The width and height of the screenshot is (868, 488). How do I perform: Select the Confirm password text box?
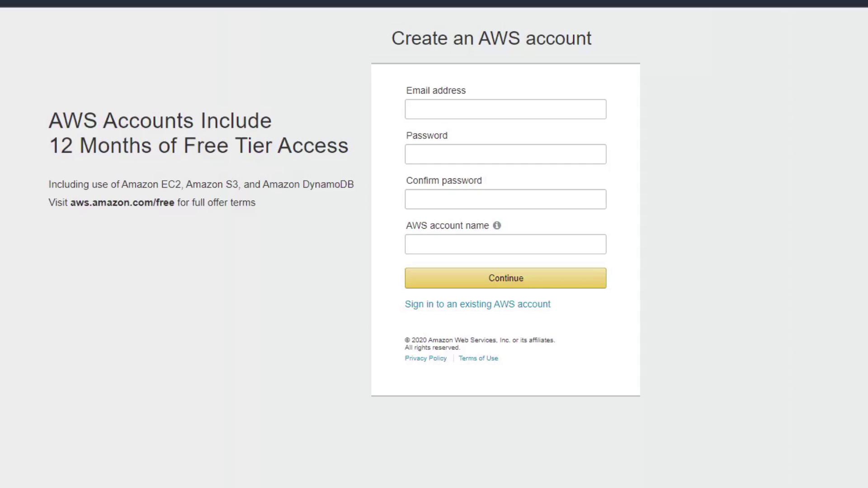pos(505,199)
